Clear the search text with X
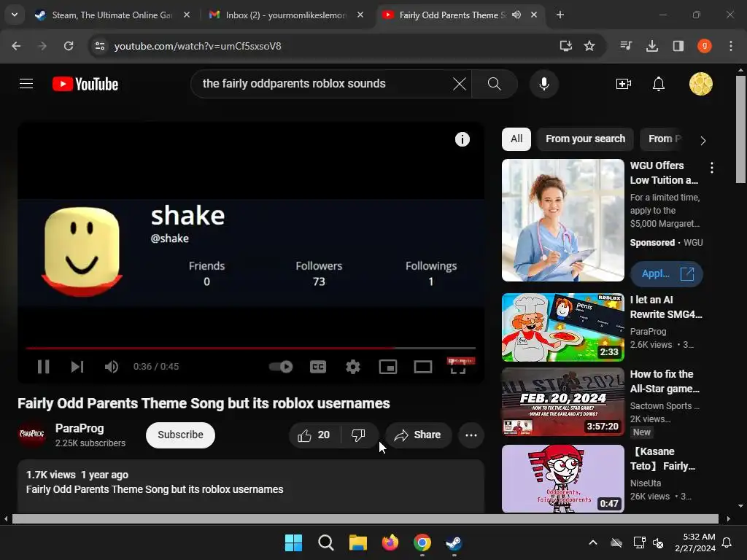Image resolution: width=747 pixels, height=560 pixels. (x=460, y=84)
